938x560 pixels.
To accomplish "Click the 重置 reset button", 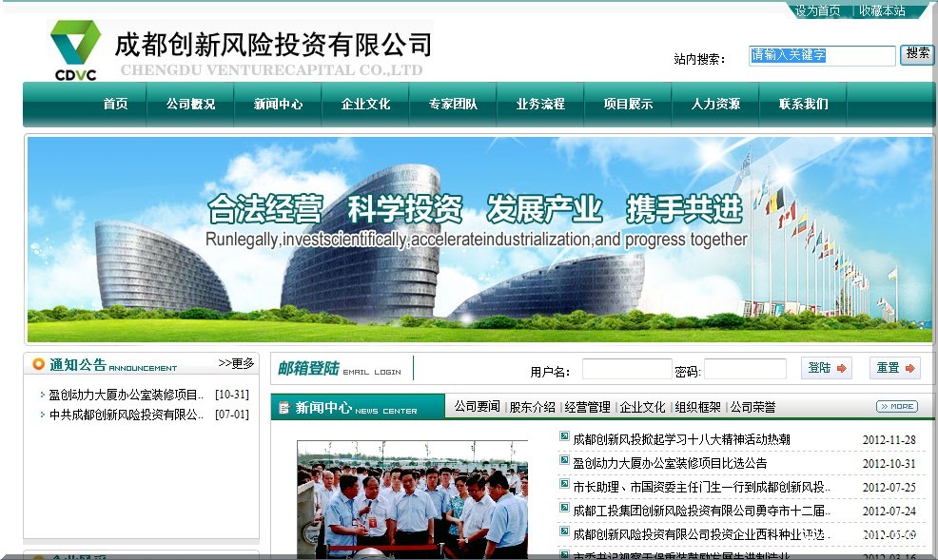I will [895, 368].
